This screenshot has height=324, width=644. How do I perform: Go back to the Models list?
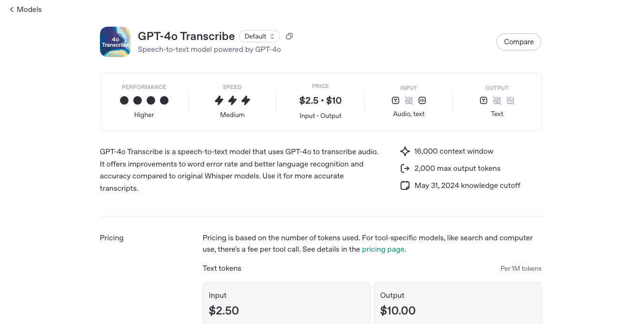click(x=26, y=10)
